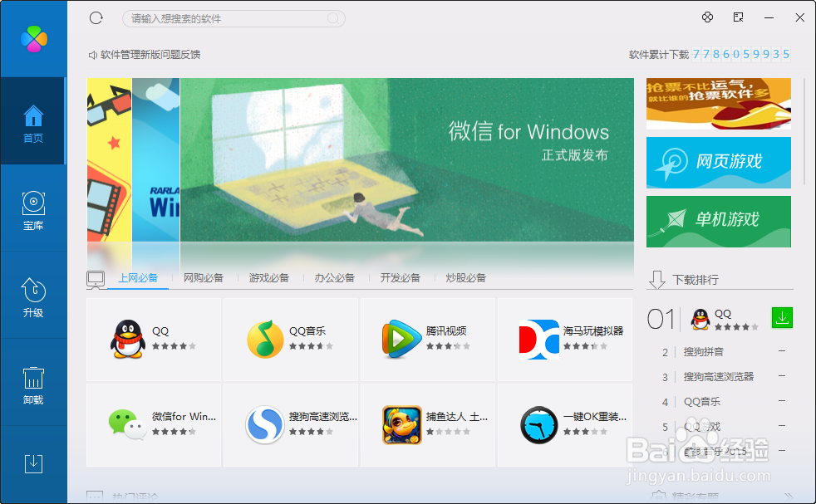Open the 网页游戏 web games tile
The height and width of the screenshot is (504, 816).
(718, 162)
